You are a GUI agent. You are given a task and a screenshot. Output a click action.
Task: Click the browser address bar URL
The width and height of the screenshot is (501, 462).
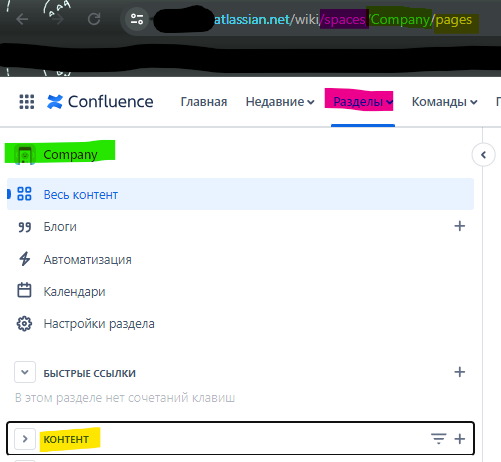click(x=343, y=20)
